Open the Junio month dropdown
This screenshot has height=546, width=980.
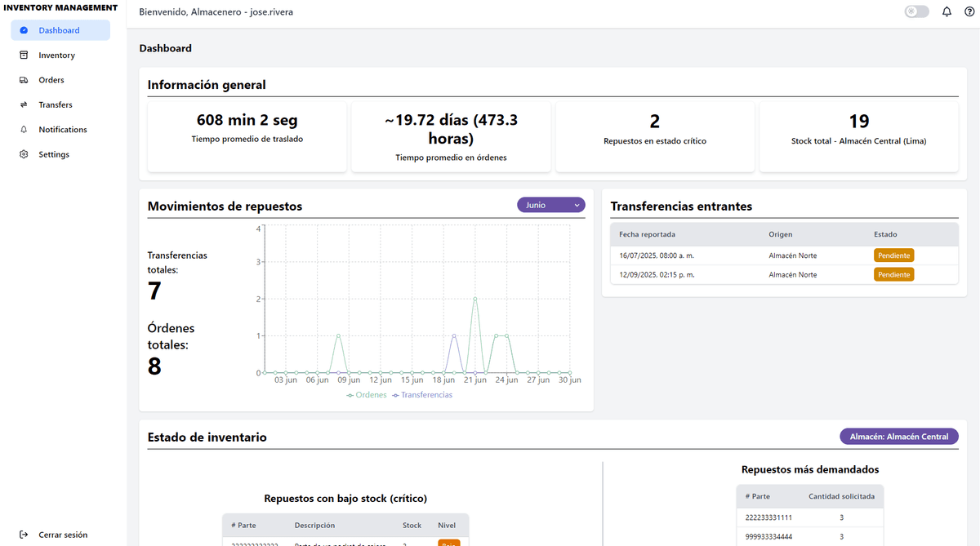(551, 205)
